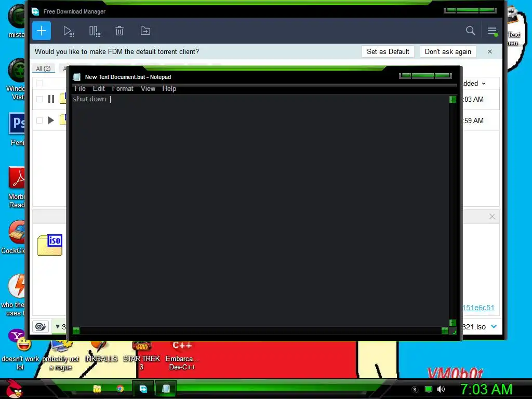Select the 'doesn't work lol' Yahoo desktop icon
This screenshot has width=532, height=399.
tap(20, 350)
